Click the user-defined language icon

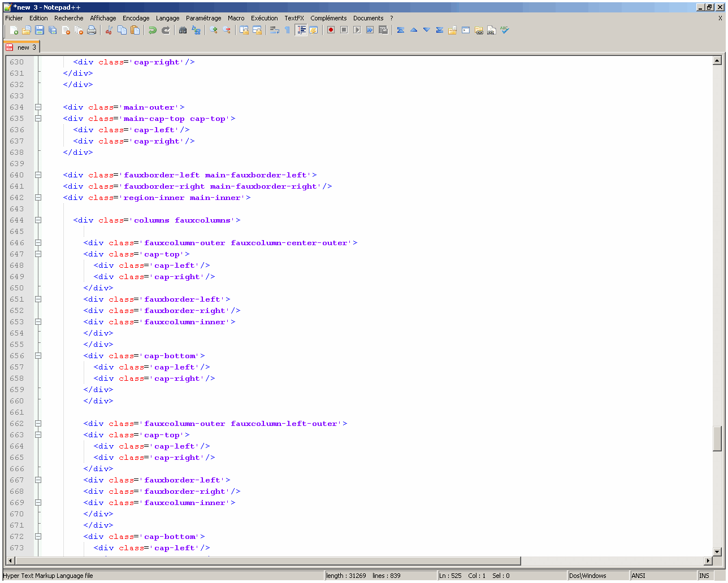314,30
